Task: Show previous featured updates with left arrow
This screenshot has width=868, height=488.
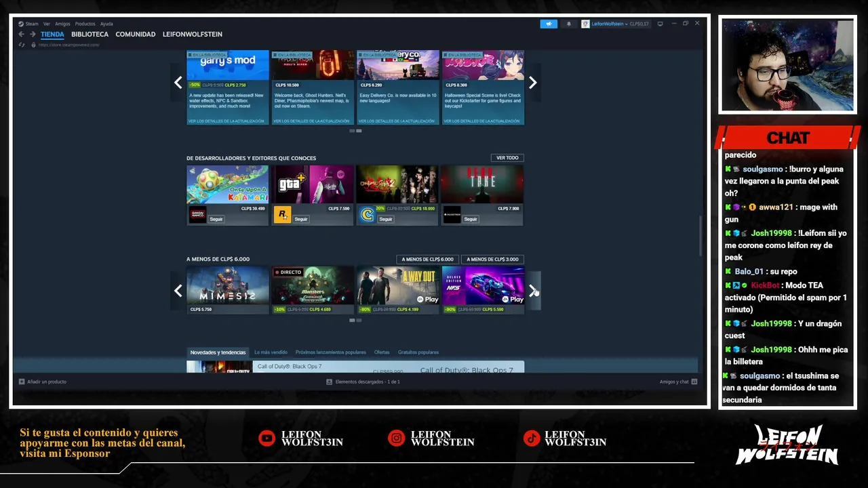Action: click(x=178, y=83)
